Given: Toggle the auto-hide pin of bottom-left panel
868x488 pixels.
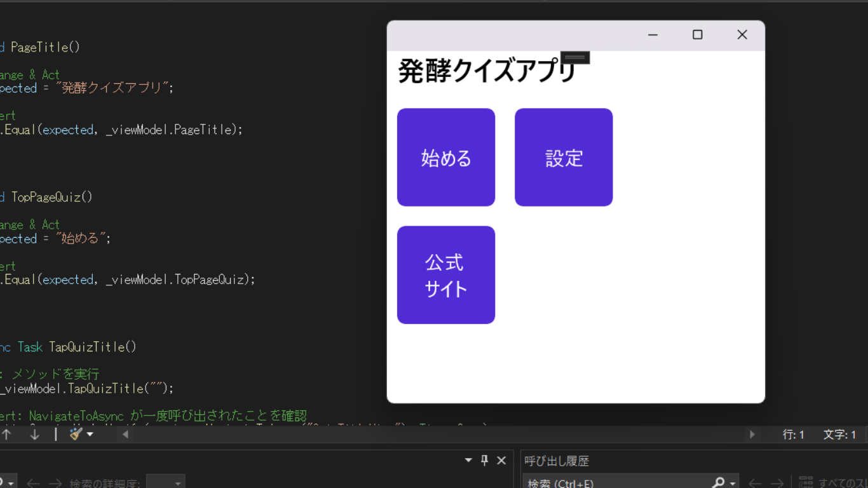Looking at the screenshot, I should (485, 461).
